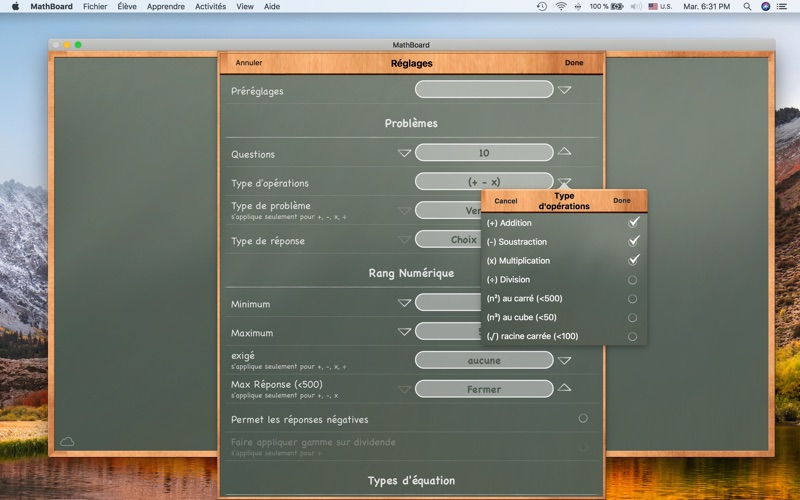The image size is (800, 500).
Task: Enable (n²) au carré option
Action: click(632, 298)
